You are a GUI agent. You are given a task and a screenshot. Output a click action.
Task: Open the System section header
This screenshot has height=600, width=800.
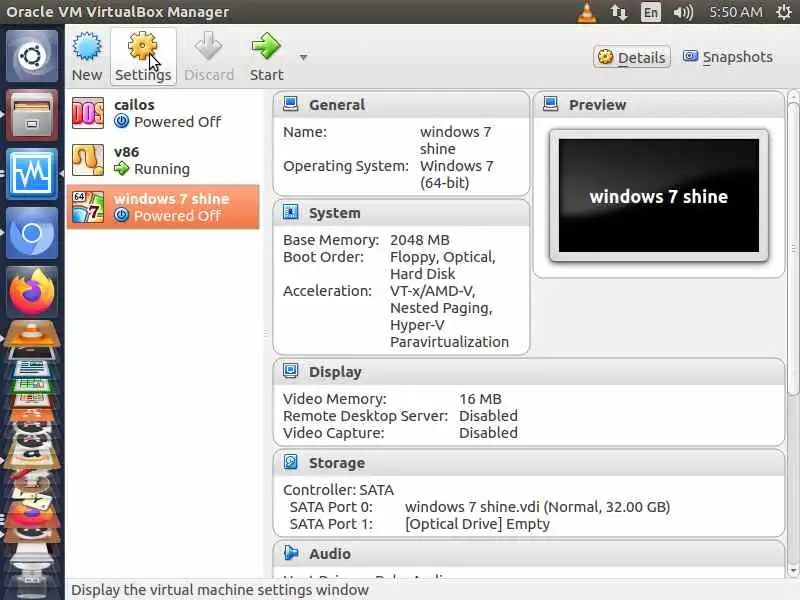point(401,213)
